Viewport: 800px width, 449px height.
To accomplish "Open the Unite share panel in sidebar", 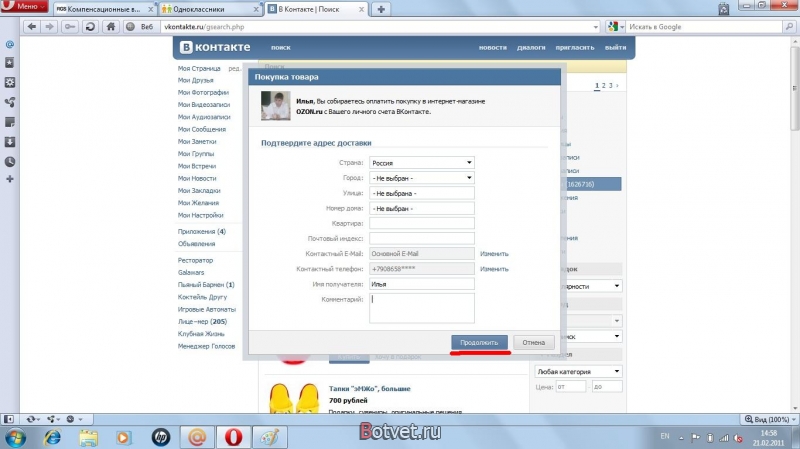I will (x=10, y=102).
